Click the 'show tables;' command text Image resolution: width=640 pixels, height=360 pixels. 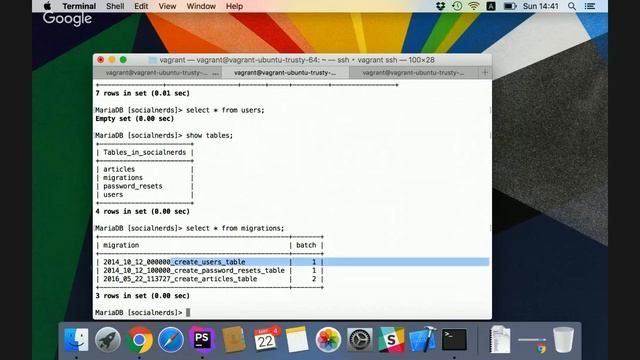coord(209,136)
